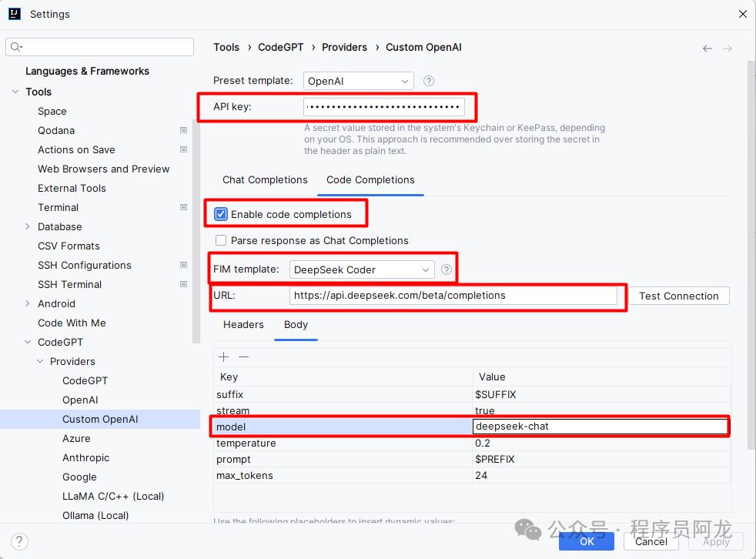Switch to the Headers tab
The height and width of the screenshot is (559, 756).
pos(243,325)
